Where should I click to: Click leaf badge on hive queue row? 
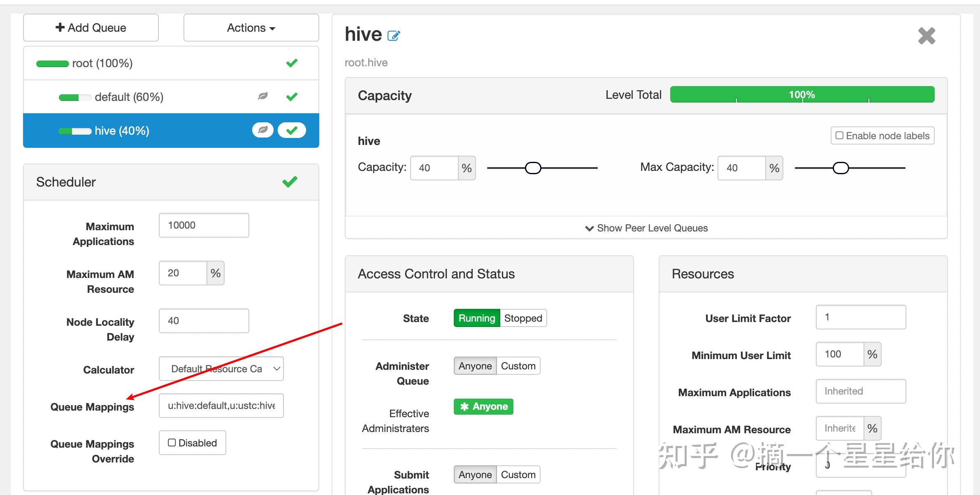pyautogui.click(x=262, y=130)
